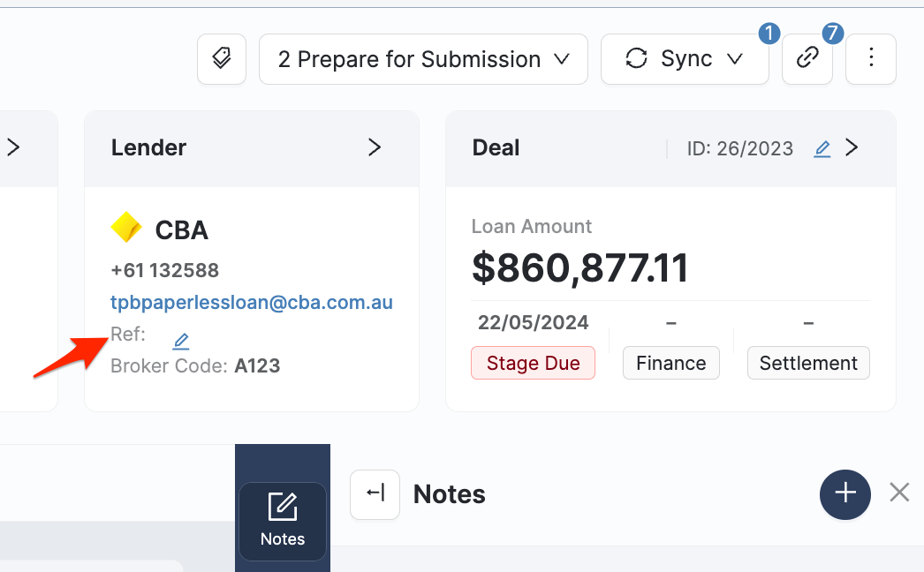
Task: Click the loan amount $860,877.11
Action: coord(579,268)
